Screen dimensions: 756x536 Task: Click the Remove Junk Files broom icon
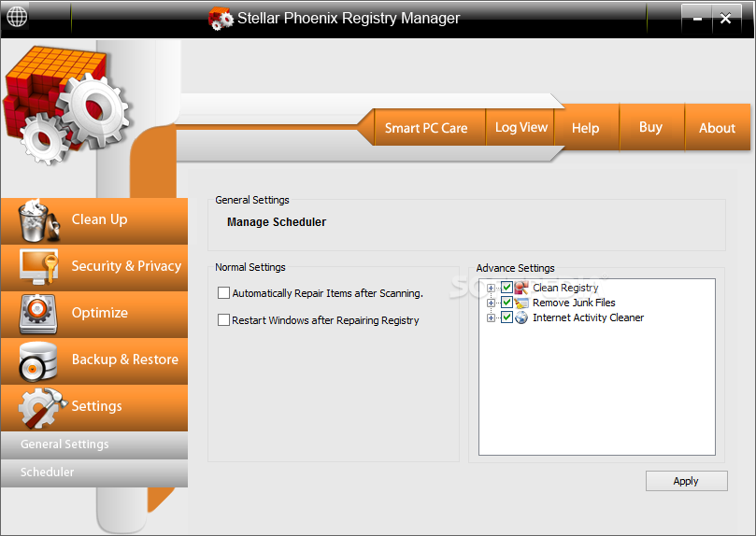tap(521, 303)
